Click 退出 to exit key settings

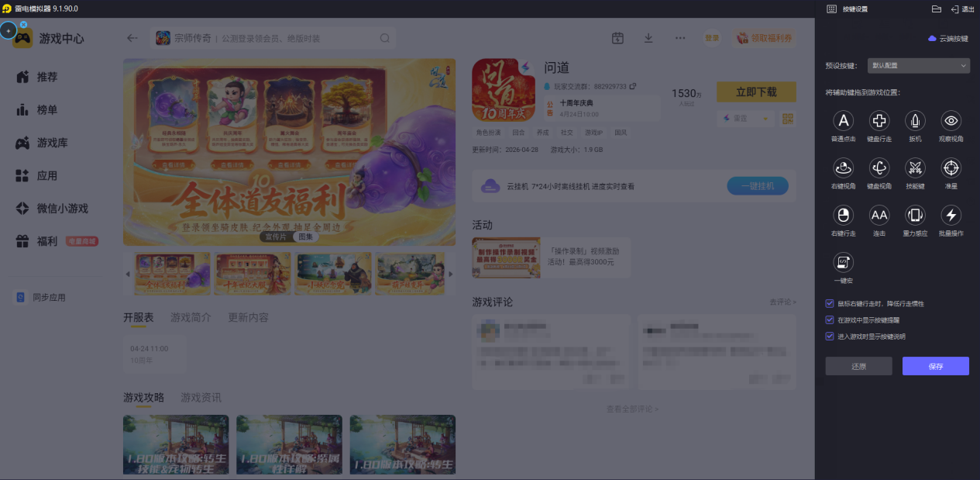(x=962, y=9)
